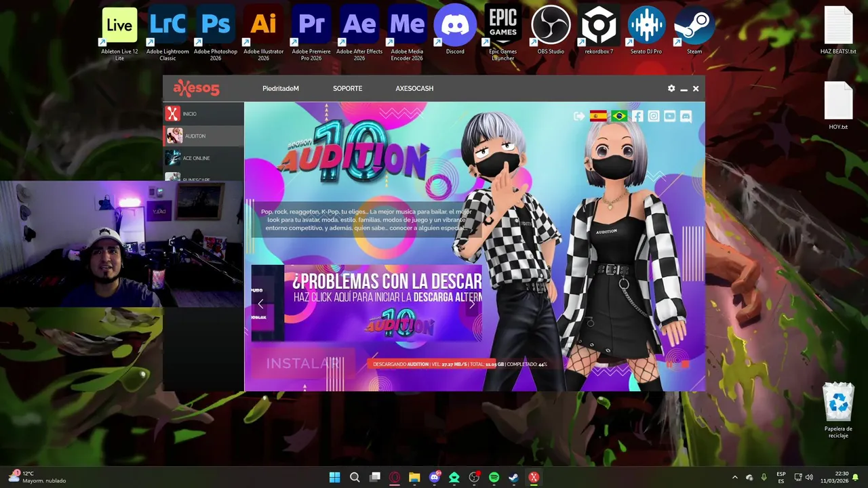This screenshot has width=868, height=488.
Task: Open Spotify from the taskbar
Action: [494, 478]
